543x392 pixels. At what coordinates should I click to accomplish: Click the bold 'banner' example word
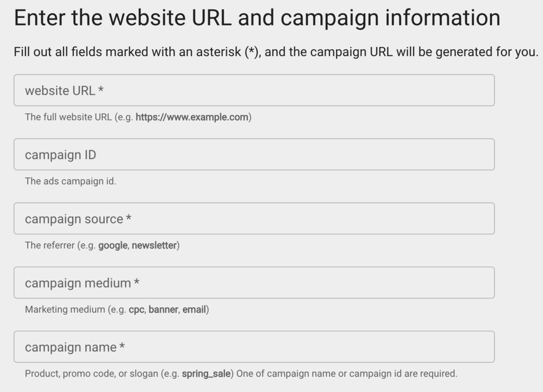(x=163, y=309)
